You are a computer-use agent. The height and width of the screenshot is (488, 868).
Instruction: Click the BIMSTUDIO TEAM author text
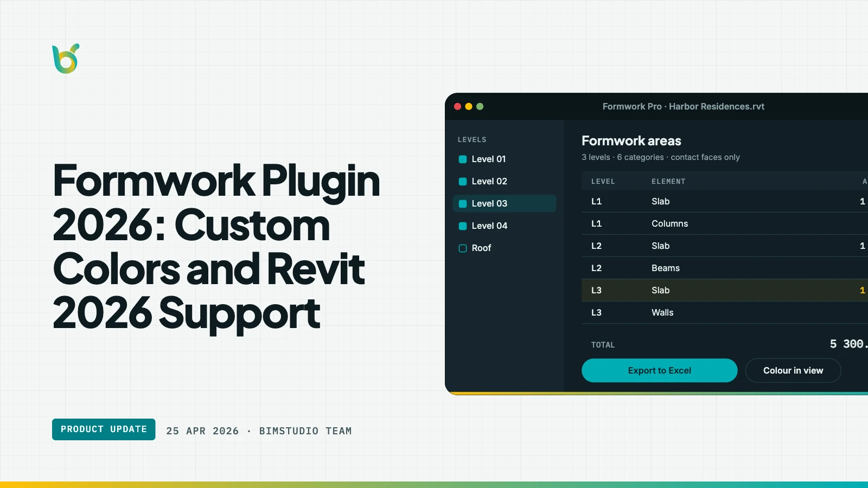[305, 431]
